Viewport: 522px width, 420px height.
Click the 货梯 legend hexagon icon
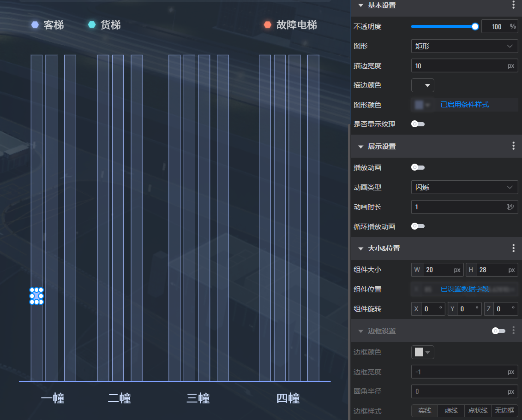pyautogui.click(x=92, y=25)
